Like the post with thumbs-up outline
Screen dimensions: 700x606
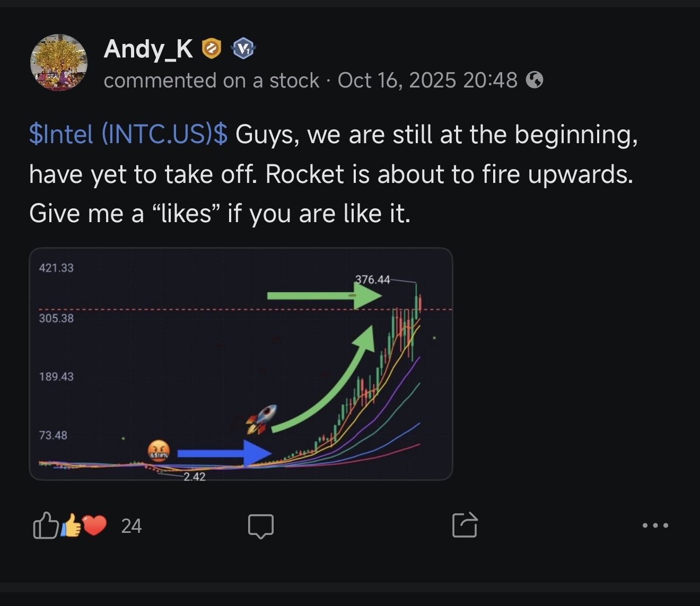click(46, 525)
